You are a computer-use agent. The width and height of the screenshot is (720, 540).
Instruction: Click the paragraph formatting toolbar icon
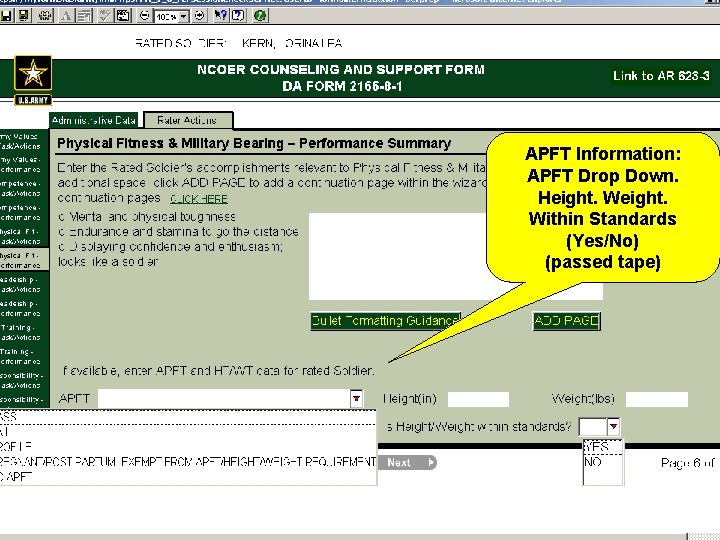(x=84, y=16)
